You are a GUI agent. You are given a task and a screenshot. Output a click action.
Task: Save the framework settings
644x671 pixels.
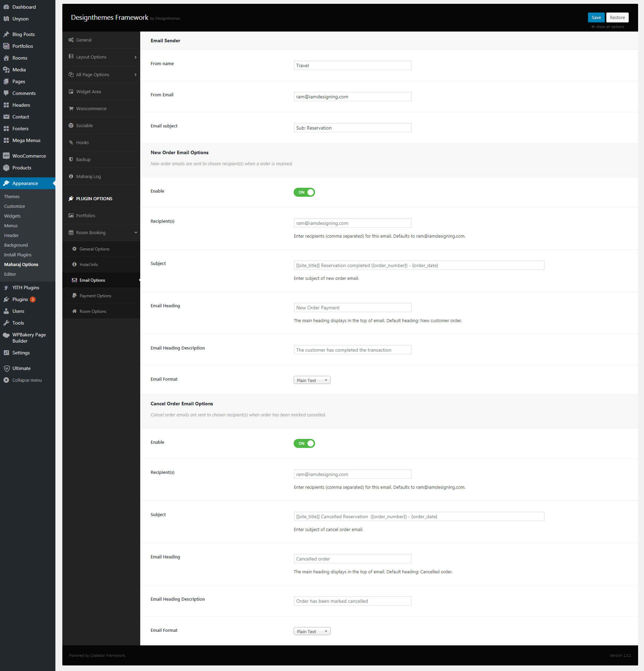click(x=596, y=17)
